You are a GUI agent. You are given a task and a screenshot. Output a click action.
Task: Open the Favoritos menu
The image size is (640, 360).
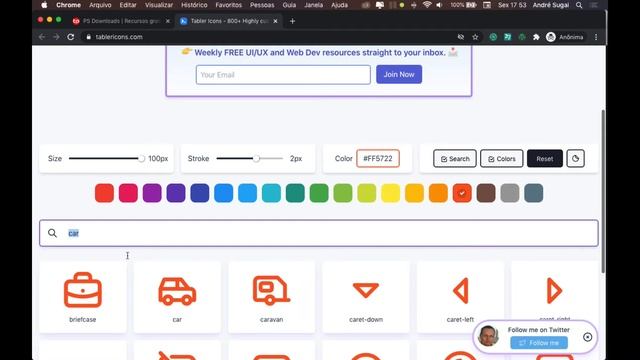229,5
